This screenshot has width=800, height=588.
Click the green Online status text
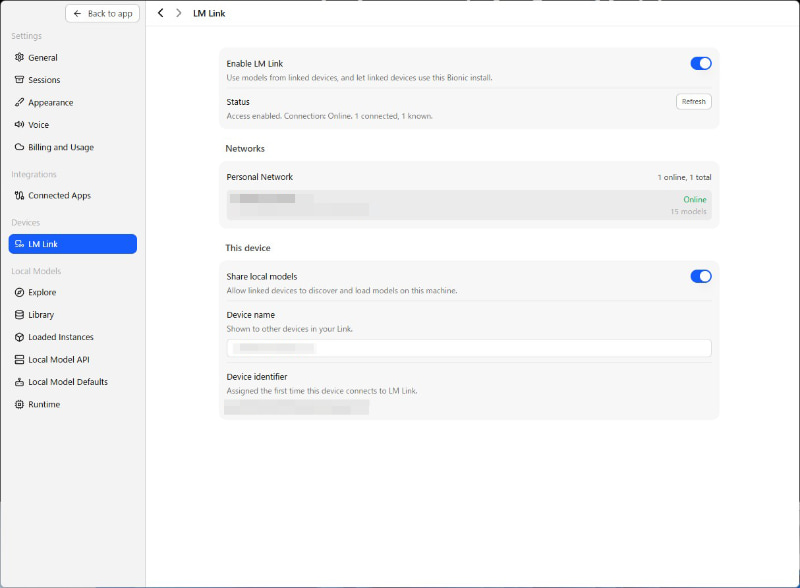click(695, 200)
